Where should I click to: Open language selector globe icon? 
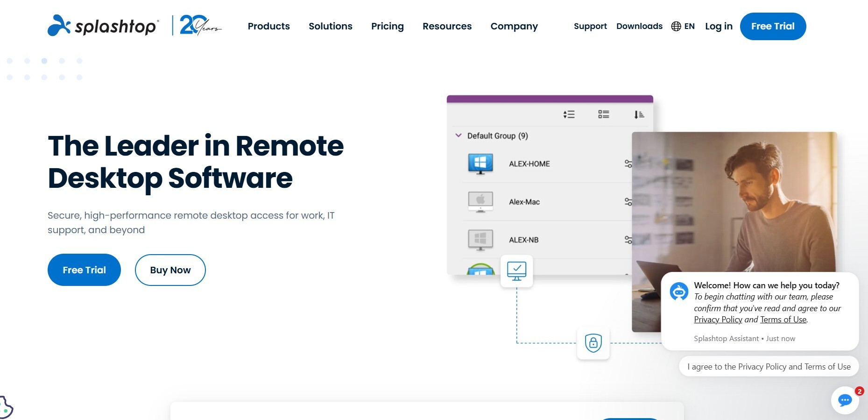(676, 26)
